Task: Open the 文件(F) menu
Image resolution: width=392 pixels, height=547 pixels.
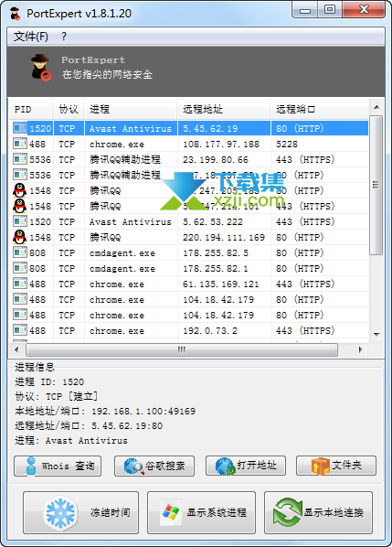Action: tap(31, 37)
